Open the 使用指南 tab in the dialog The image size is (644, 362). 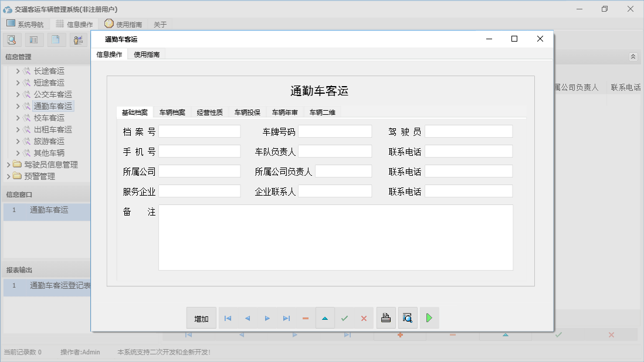(x=147, y=54)
